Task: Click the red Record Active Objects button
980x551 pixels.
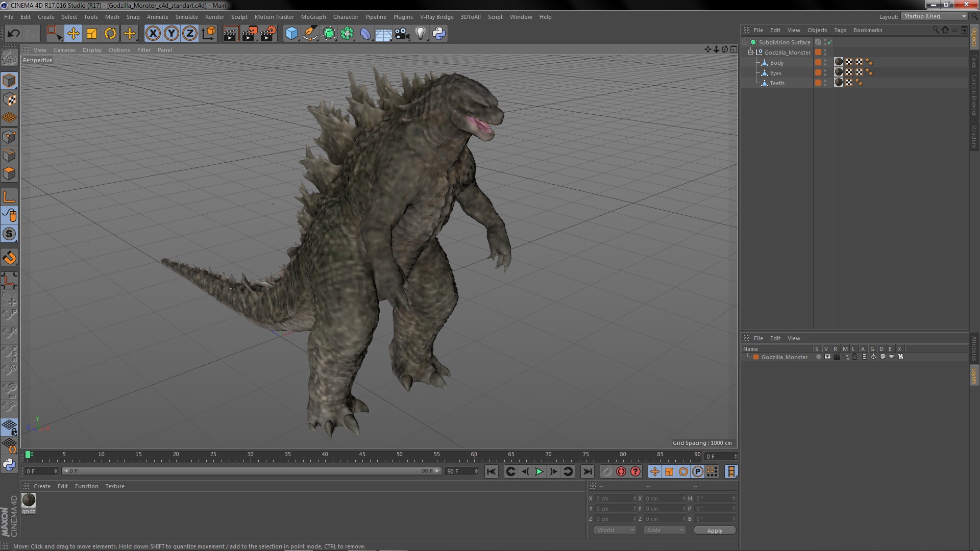Action: [x=621, y=472]
